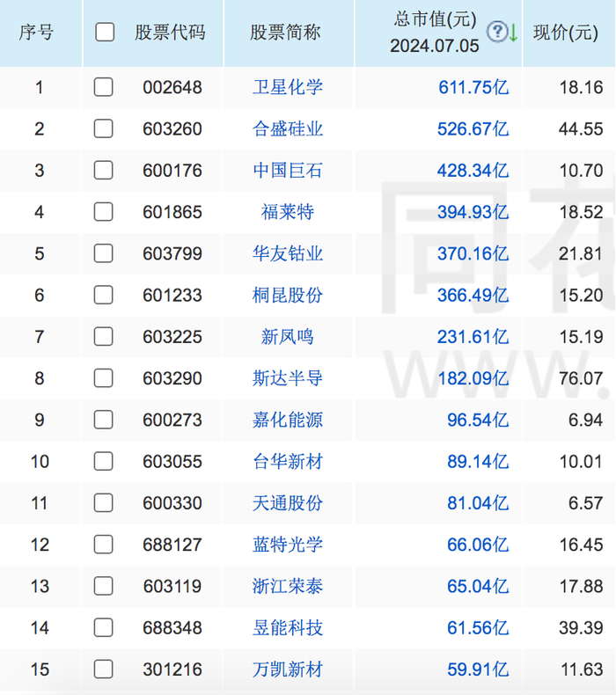Click the 611.75亿 market value

click(x=473, y=87)
